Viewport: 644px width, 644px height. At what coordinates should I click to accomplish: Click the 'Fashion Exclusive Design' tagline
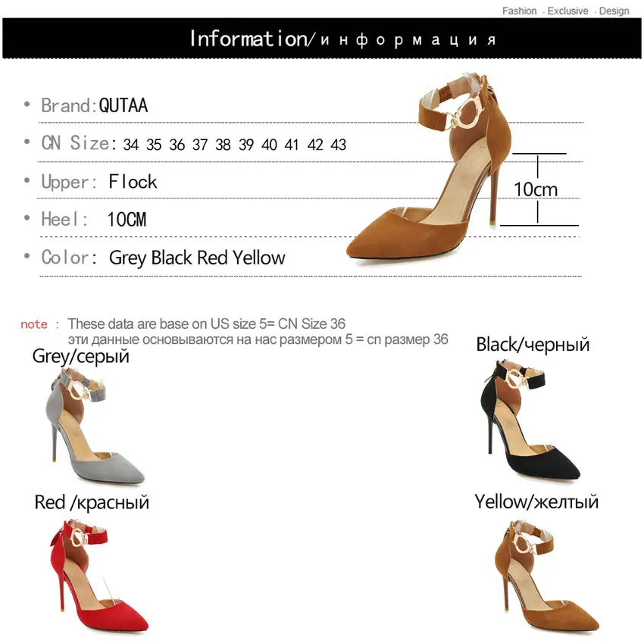[565, 11]
